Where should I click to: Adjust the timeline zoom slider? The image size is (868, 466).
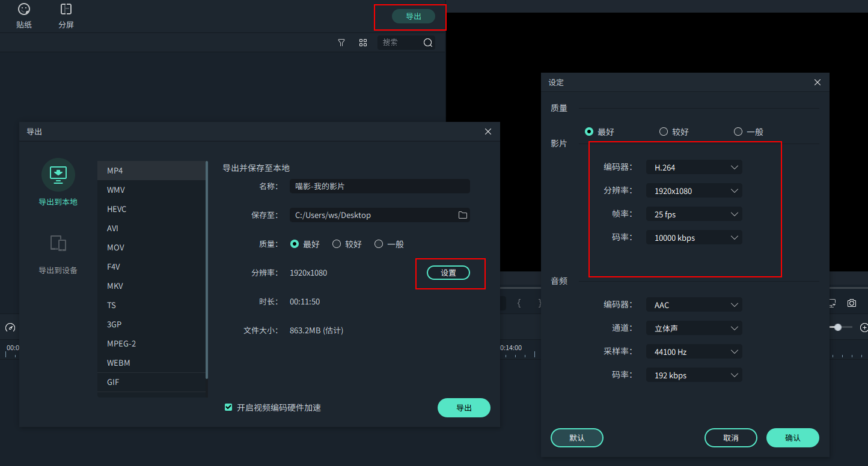838,327
